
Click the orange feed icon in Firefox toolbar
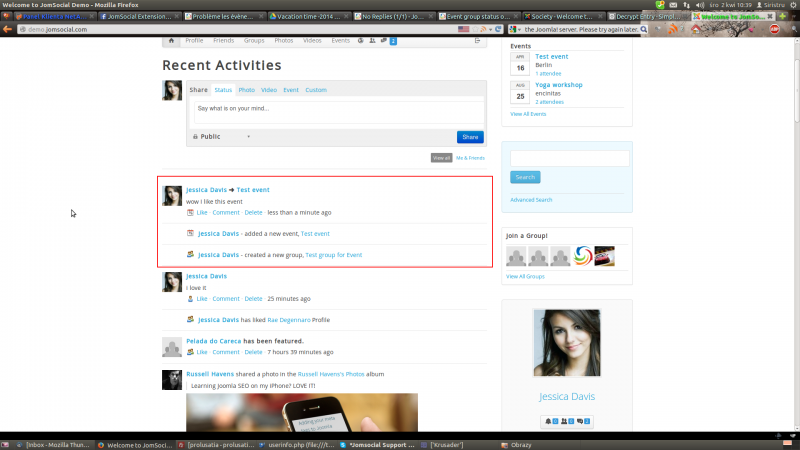tap(673, 30)
